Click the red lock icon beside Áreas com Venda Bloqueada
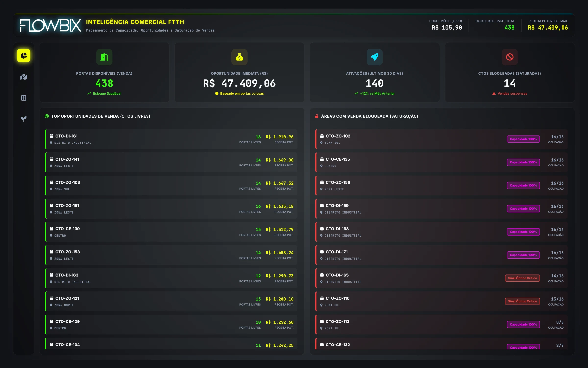The image size is (588, 368). (317, 116)
